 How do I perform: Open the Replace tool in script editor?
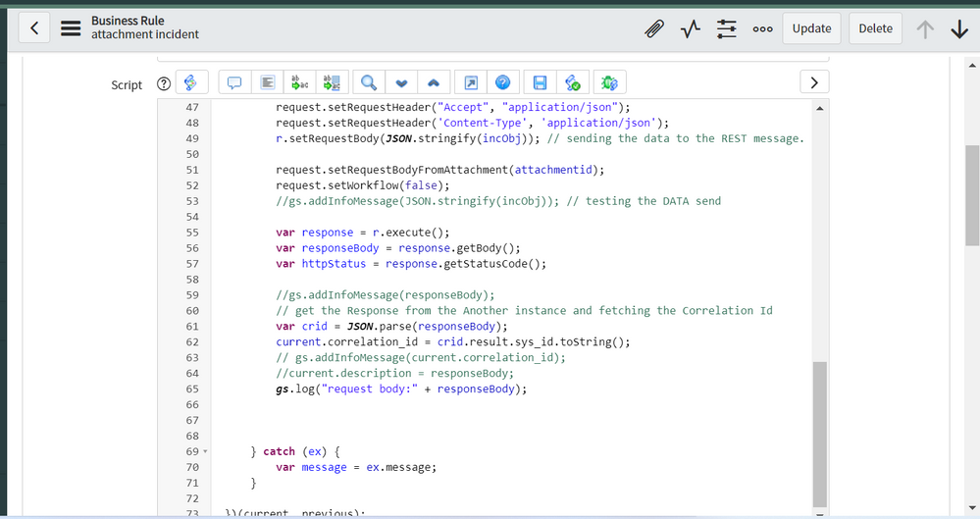coord(300,82)
